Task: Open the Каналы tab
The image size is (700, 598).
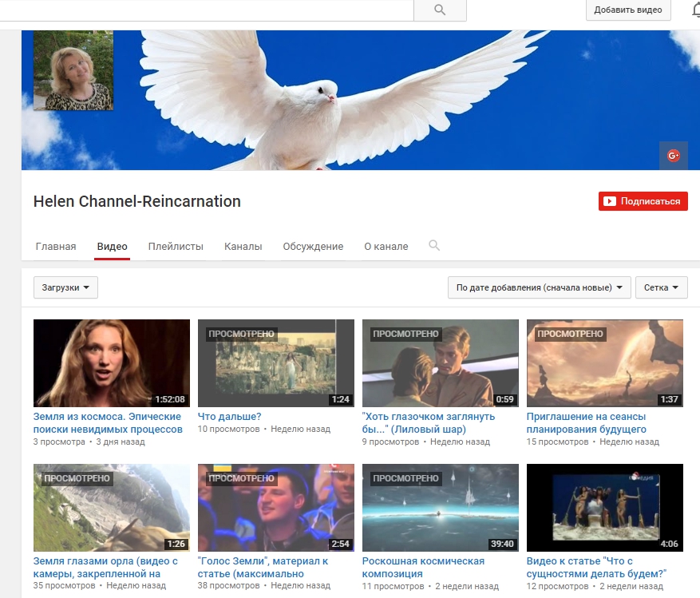Action: 243,247
